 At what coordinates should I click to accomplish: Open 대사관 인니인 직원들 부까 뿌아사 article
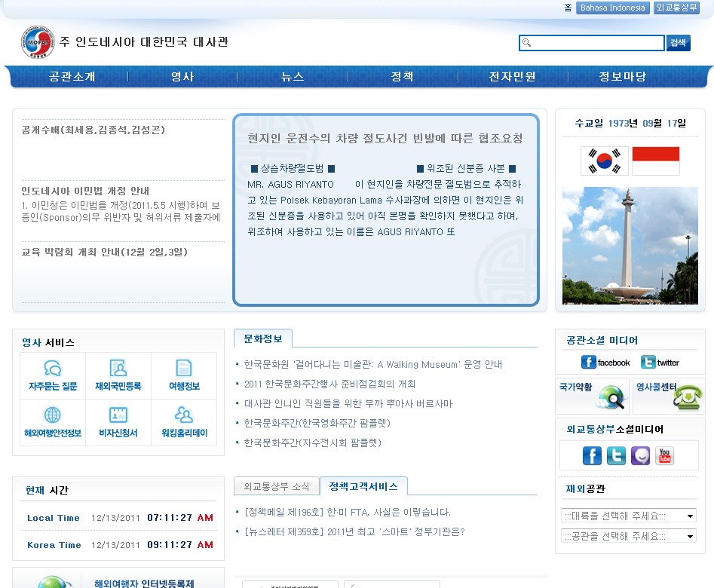(348, 403)
